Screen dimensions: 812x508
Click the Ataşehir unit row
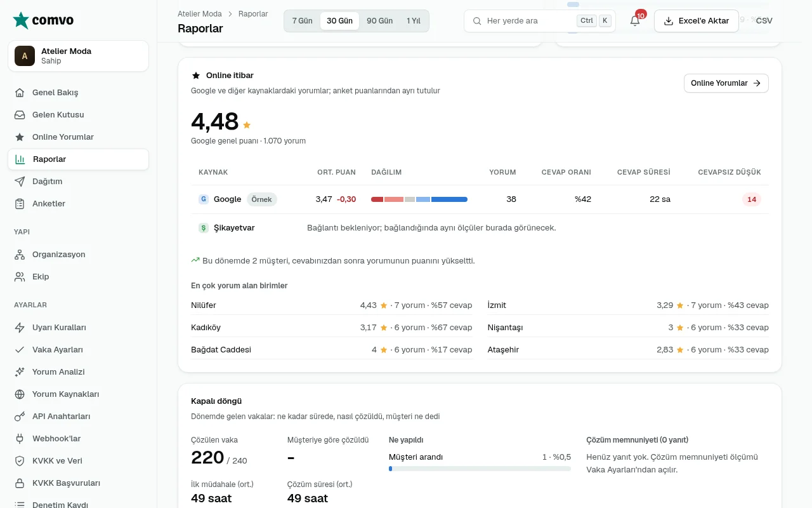628,350
